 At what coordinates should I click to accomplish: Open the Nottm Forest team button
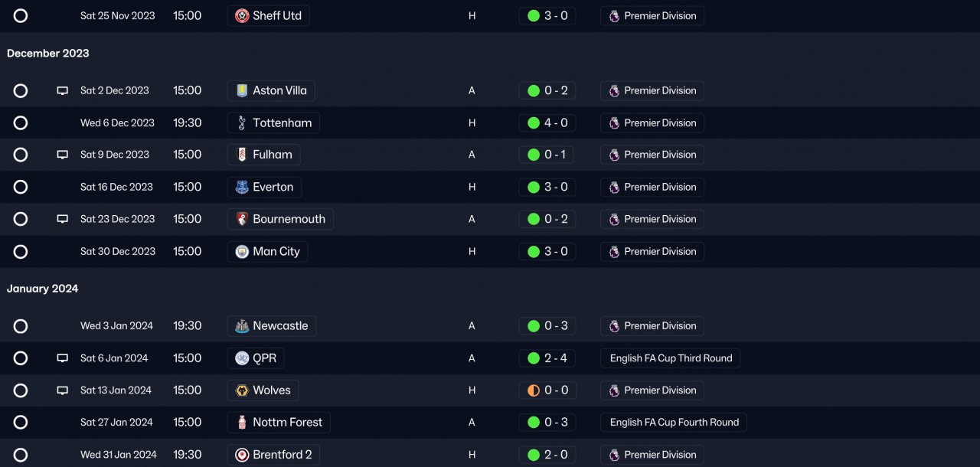tap(279, 423)
